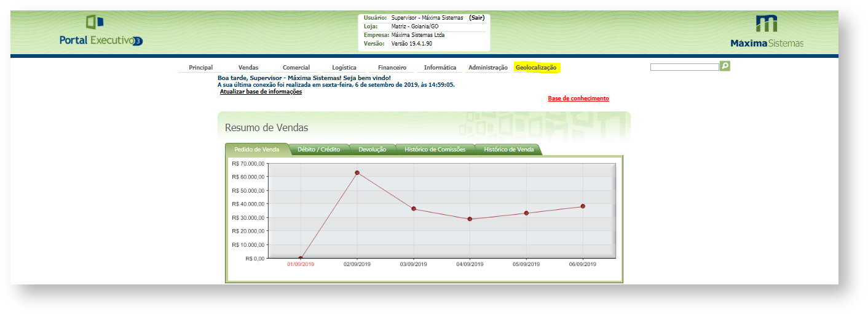Open the Informática menu
This screenshot has width=868, height=314.
[440, 68]
